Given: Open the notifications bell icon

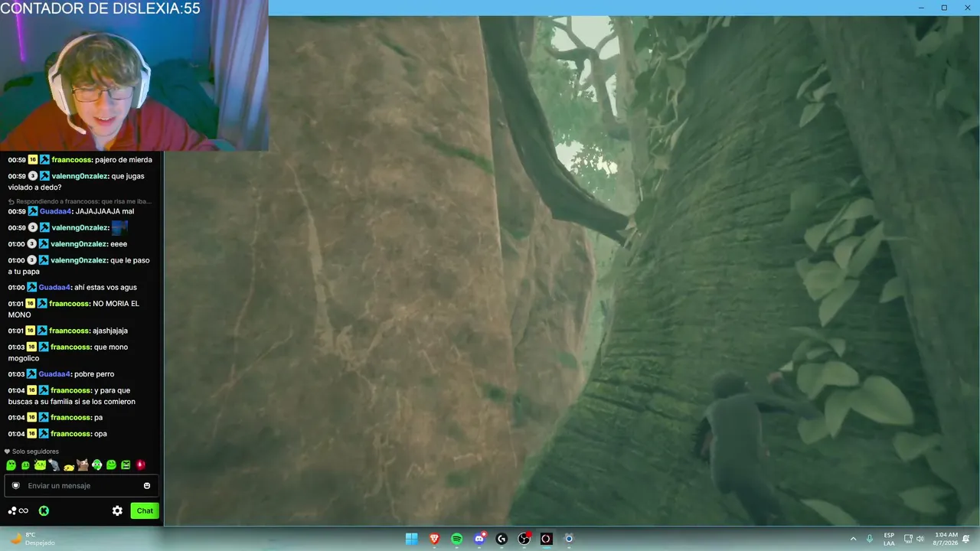Looking at the screenshot, I should [x=967, y=539].
